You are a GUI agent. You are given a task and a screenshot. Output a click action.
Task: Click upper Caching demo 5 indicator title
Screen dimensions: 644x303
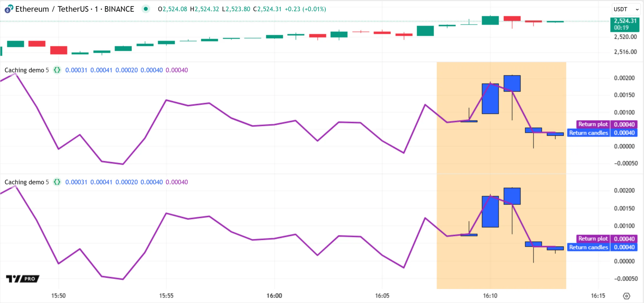pos(26,70)
